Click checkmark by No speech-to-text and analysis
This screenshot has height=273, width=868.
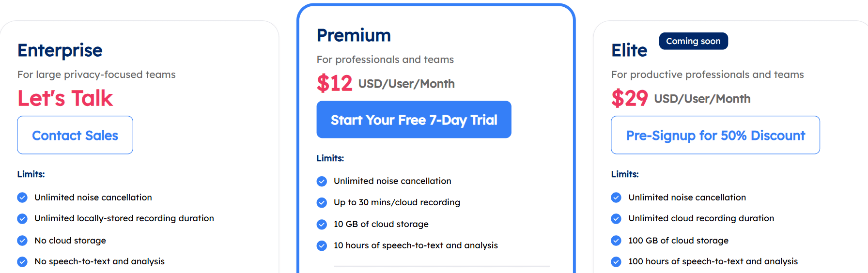click(22, 262)
